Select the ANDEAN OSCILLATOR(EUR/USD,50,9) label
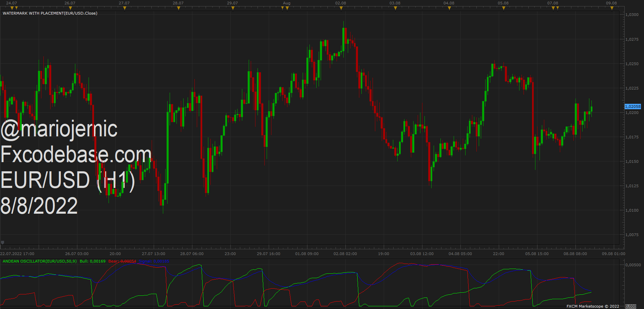 click(x=40, y=261)
